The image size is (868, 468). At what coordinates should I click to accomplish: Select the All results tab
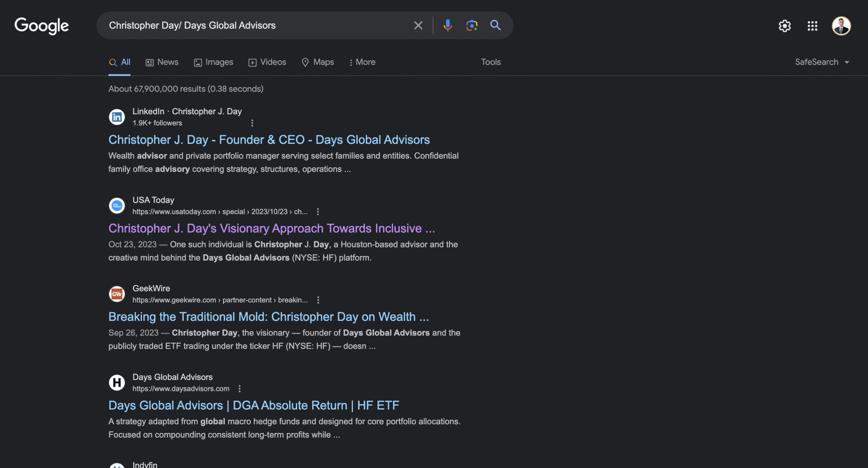tap(120, 62)
